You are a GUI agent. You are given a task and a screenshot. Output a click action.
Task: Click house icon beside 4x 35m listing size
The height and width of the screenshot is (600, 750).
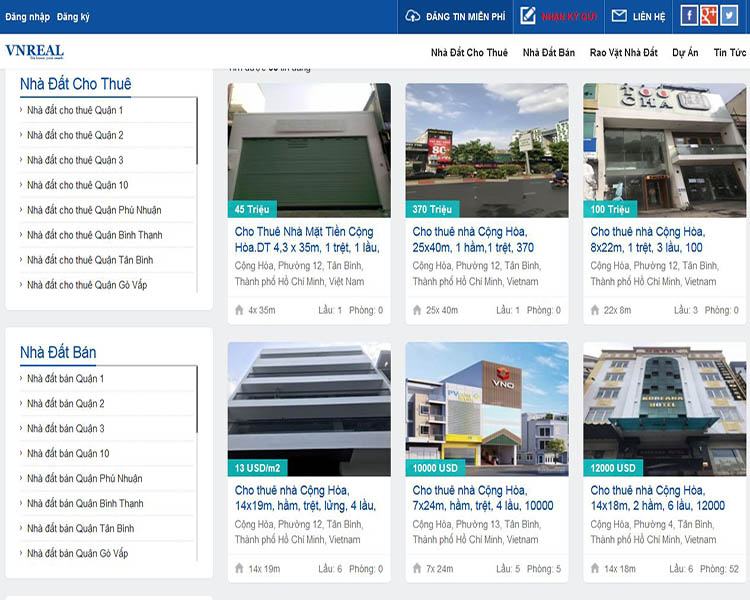[239, 310]
